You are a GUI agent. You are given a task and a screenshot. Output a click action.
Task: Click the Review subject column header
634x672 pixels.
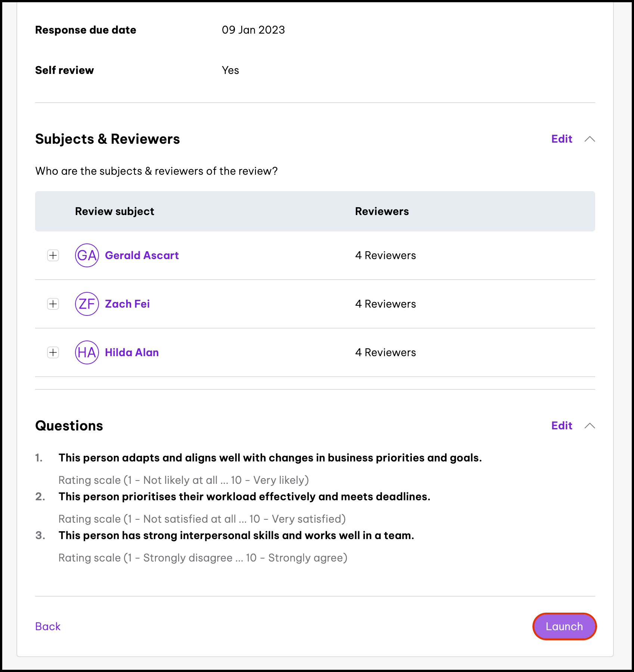tap(115, 211)
